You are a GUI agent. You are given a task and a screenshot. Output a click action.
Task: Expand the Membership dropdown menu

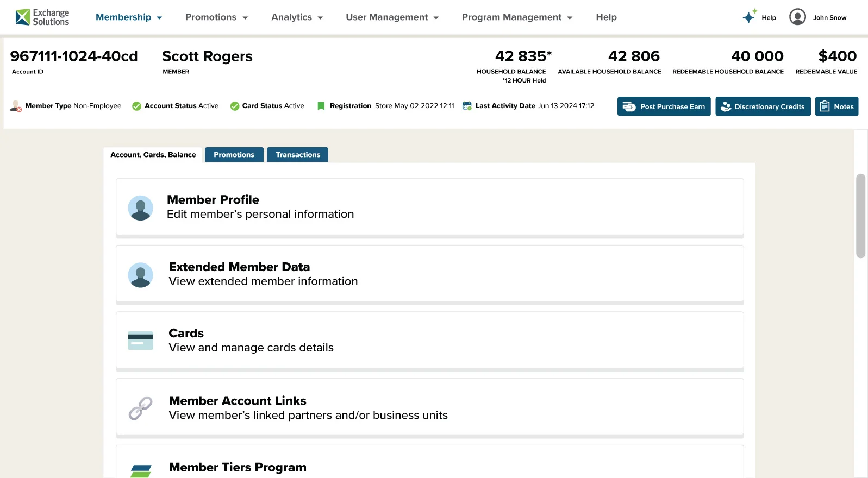129,17
